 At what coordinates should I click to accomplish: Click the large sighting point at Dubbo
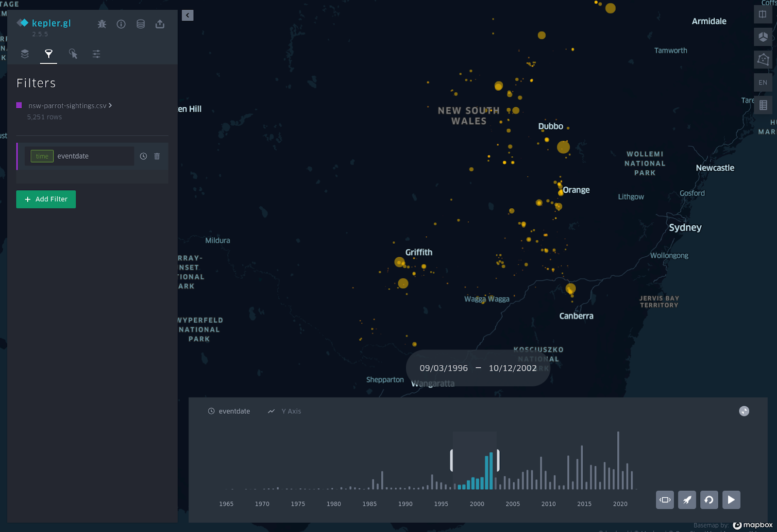[x=563, y=147]
